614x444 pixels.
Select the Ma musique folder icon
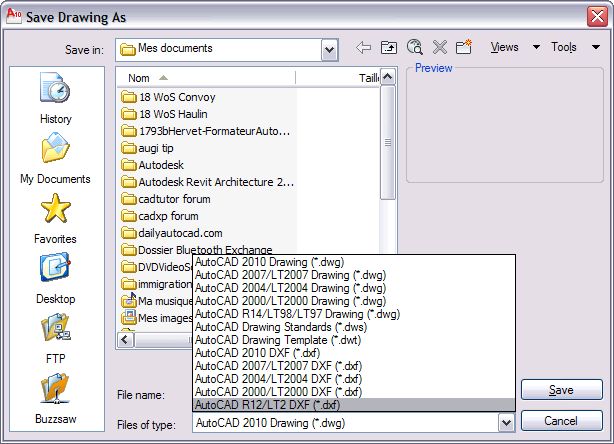point(128,300)
